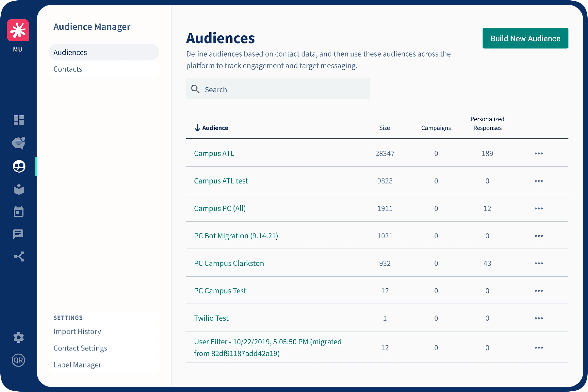Screen dimensions: 588x392
Task: Expand options menu for PC Campus Clarkston
Action: (538, 263)
